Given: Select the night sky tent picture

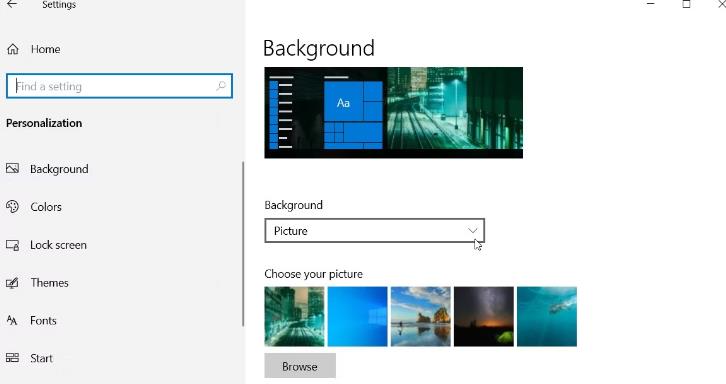Looking at the screenshot, I should [x=484, y=316].
